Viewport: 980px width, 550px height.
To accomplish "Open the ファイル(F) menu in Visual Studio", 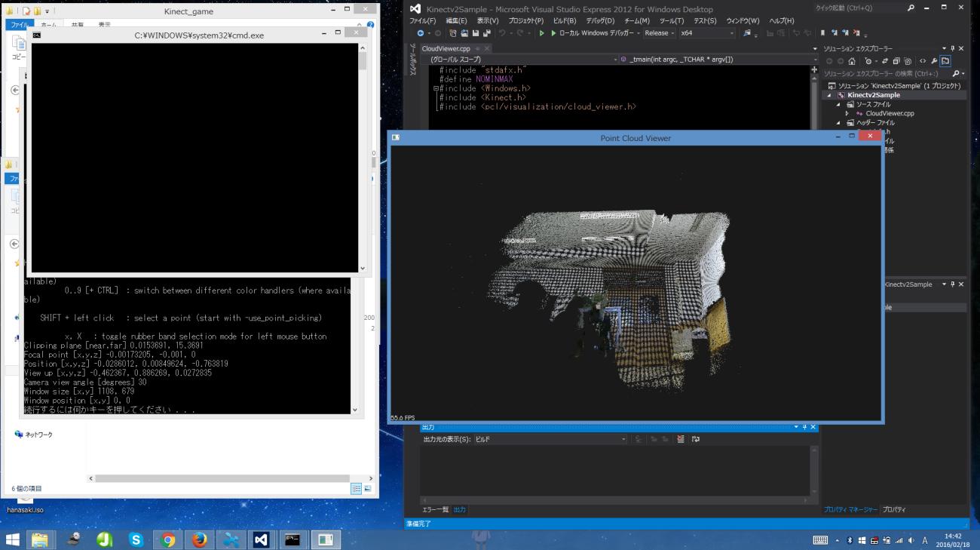I will pyautogui.click(x=422, y=21).
